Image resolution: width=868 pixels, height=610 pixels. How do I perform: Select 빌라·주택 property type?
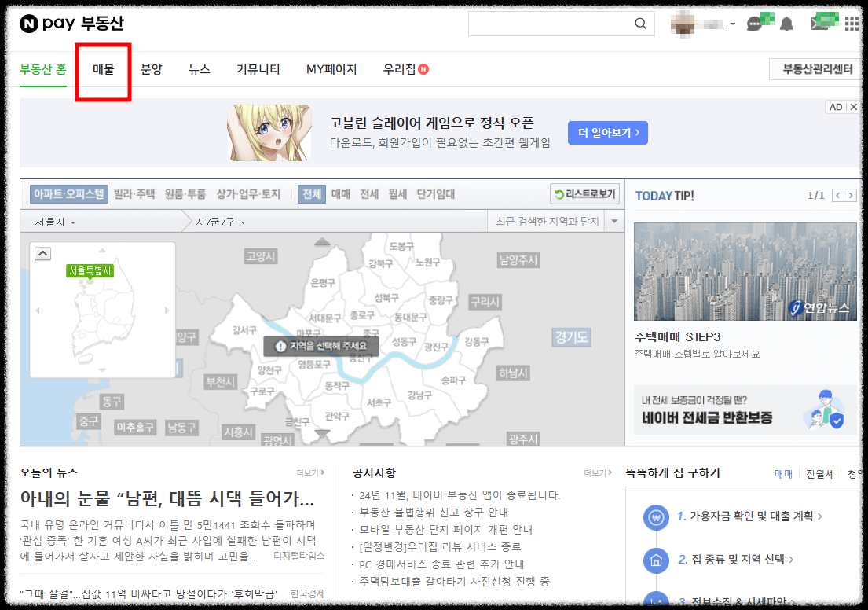tap(134, 194)
